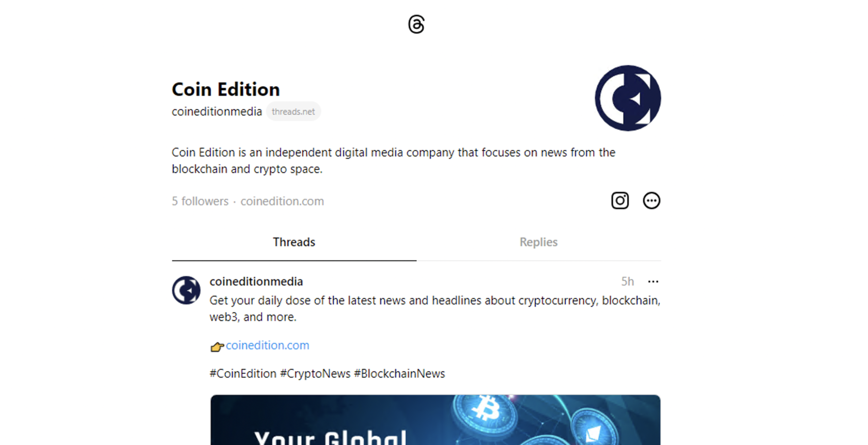Open the post's crypto banner image
The image size is (868, 445).
coord(436,420)
